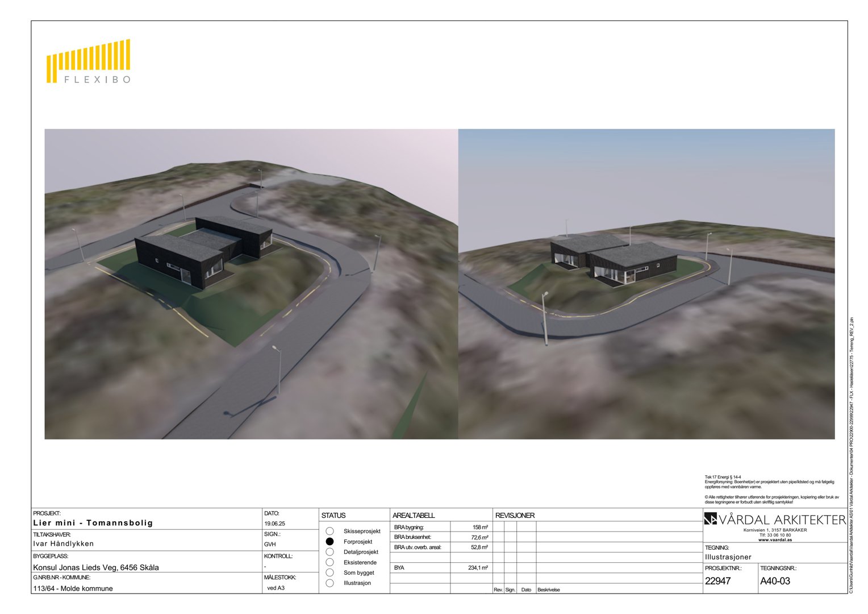The height and width of the screenshot is (614, 868).
Task: Click the REVISJONER table header
Action: (x=514, y=516)
